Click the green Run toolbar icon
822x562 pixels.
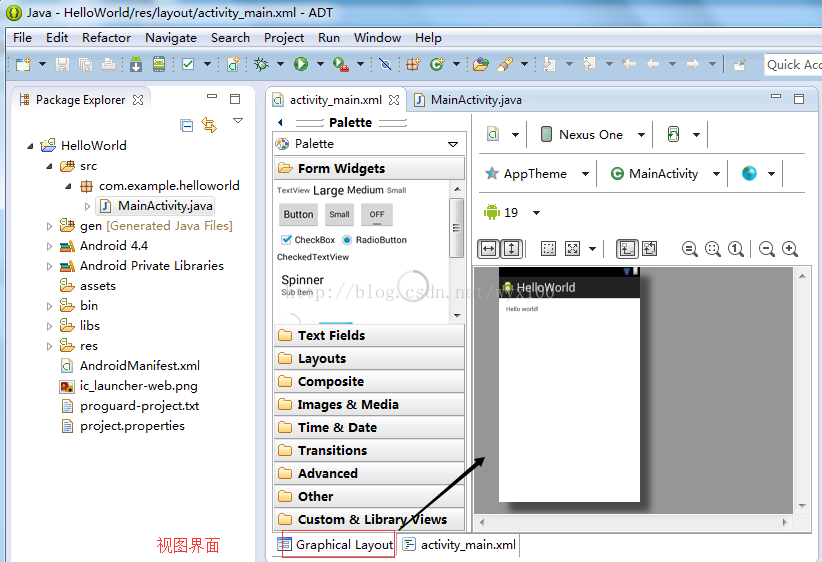coord(300,64)
